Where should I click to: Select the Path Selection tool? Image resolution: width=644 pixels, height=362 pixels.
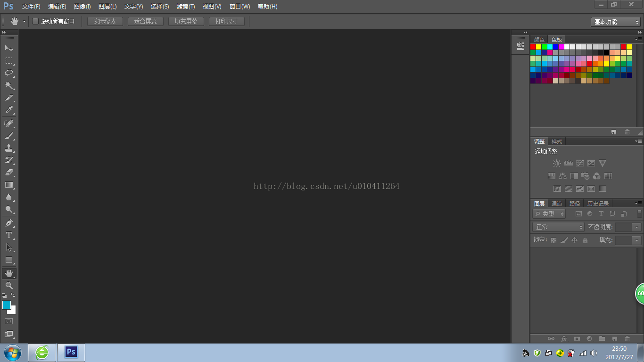click(9, 247)
